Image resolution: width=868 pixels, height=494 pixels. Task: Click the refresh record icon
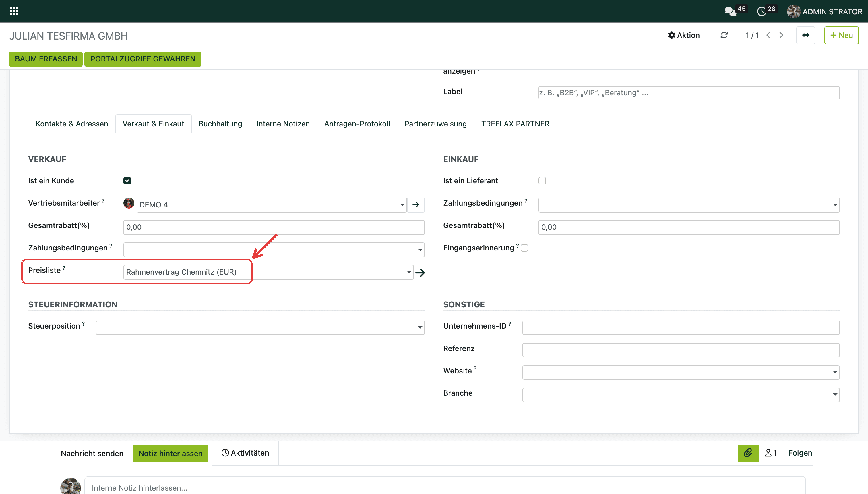tap(724, 35)
